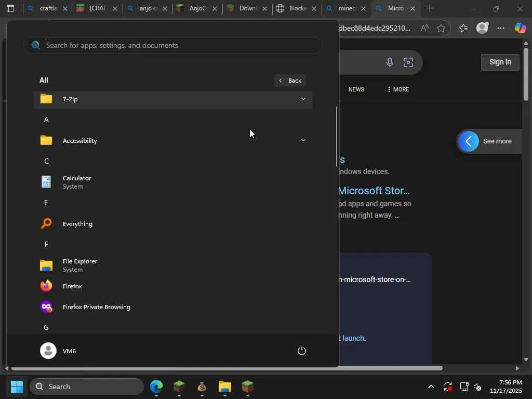Click the Start menu search field

coord(172,46)
